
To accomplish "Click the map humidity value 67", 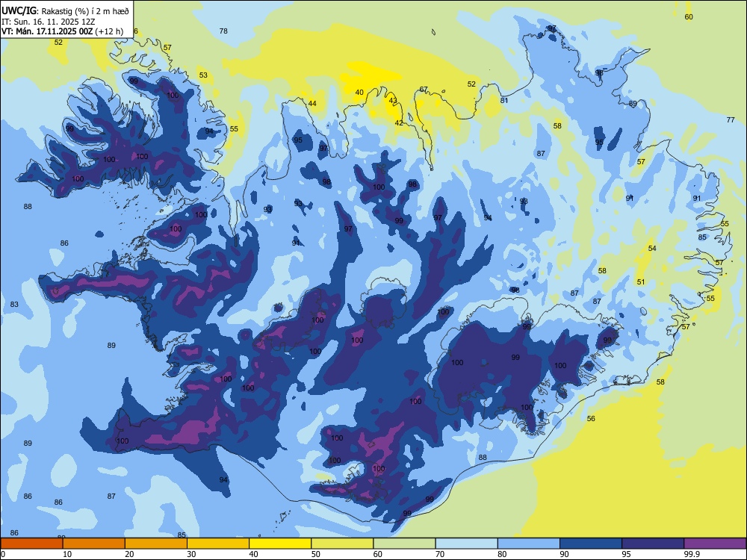I will [x=424, y=90].
